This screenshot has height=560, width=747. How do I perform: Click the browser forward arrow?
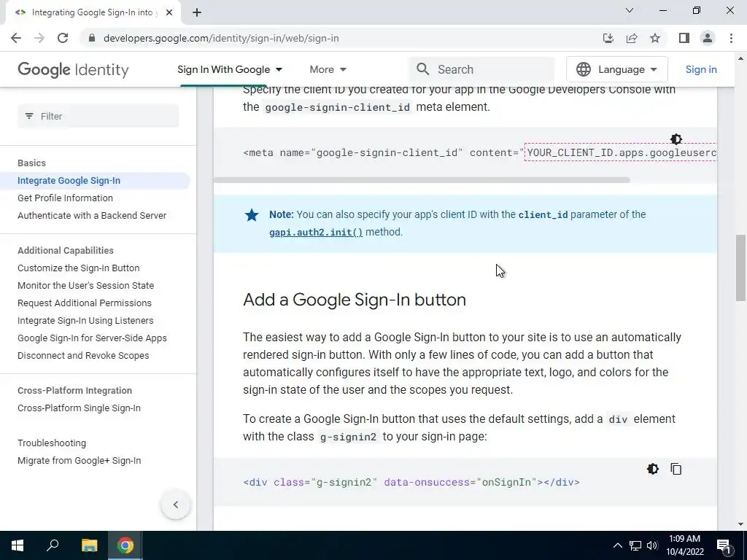point(39,38)
